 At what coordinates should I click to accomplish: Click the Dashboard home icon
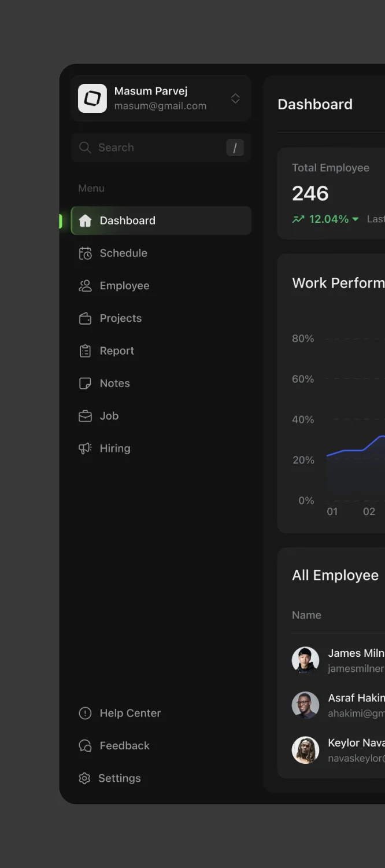(85, 220)
